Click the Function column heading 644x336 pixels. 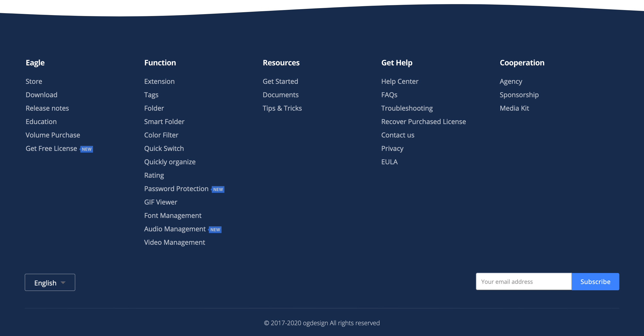(160, 63)
